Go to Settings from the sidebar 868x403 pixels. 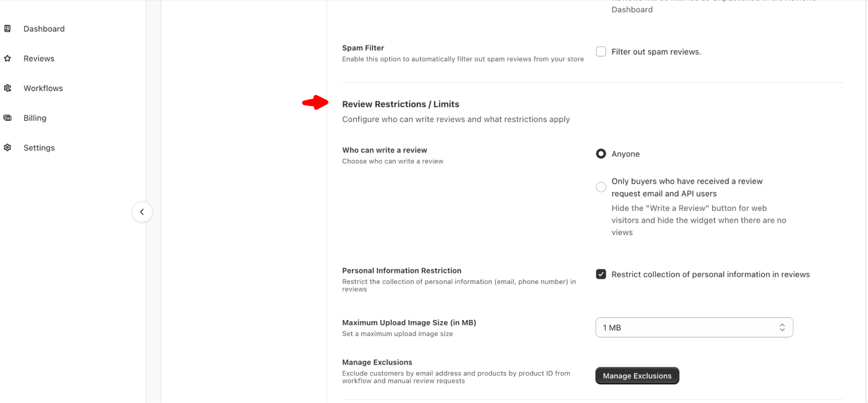[39, 147]
